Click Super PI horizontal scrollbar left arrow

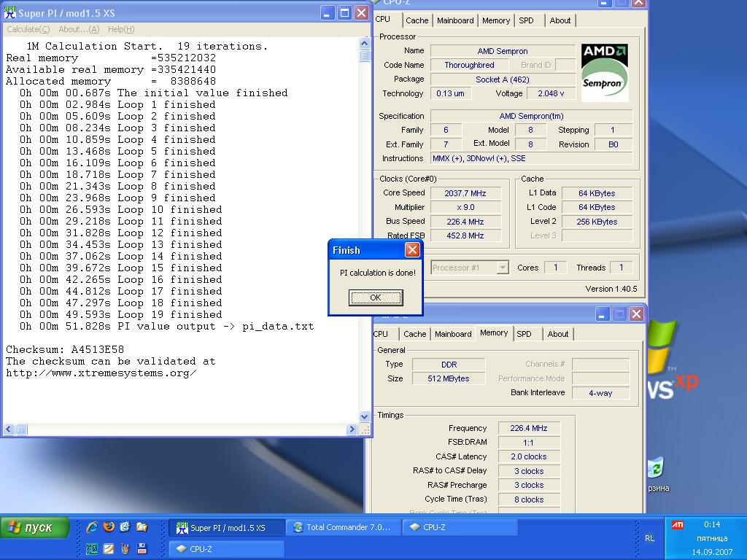click(9, 429)
